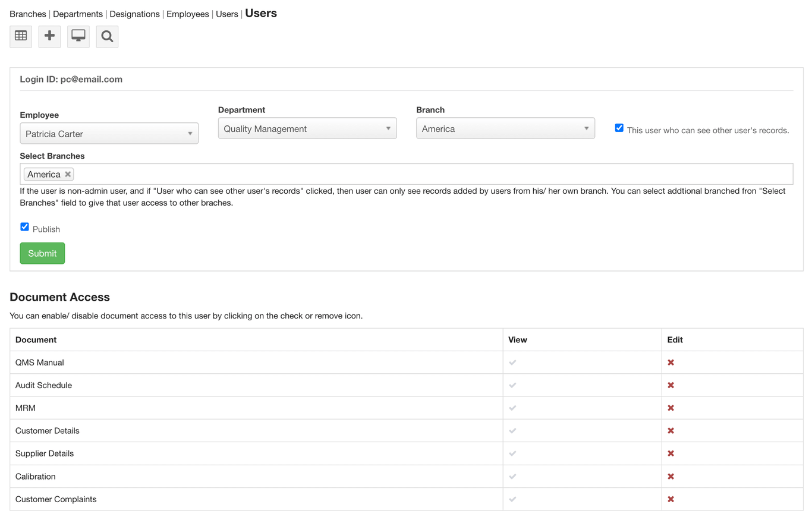Toggle View access for Customer Complaints
Screen dimensions: 812x520
pyautogui.click(x=512, y=499)
